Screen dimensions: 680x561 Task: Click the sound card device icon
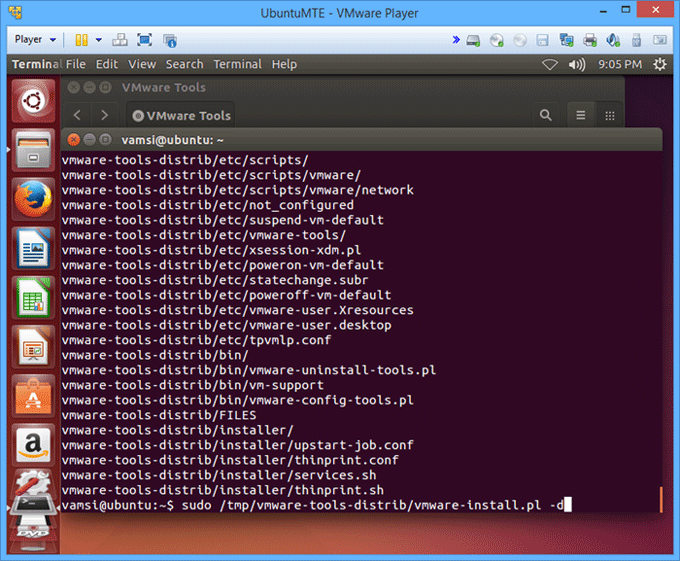coord(613,40)
